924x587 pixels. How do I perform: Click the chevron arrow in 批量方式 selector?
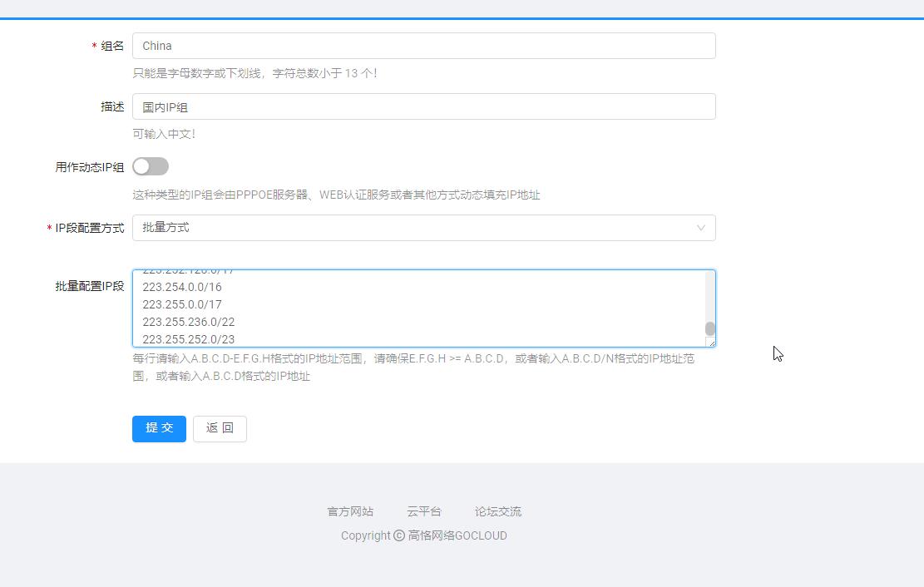[x=701, y=228]
